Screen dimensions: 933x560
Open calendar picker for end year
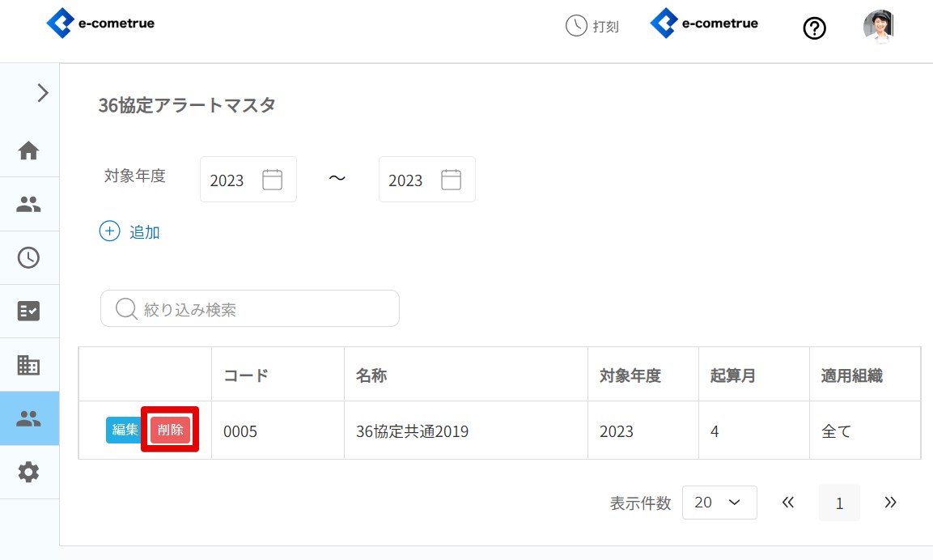(452, 180)
